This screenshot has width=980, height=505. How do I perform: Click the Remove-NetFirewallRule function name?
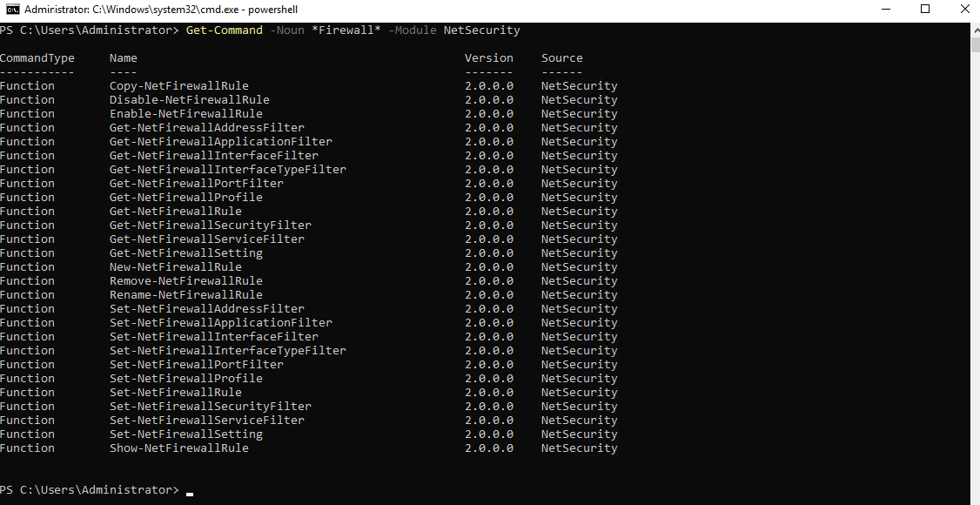[185, 281]
